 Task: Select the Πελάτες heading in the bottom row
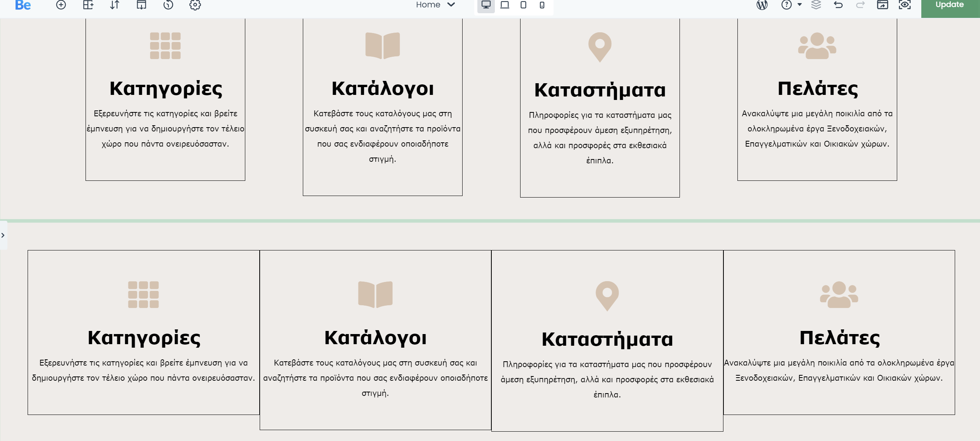click(x=839, y=338)
